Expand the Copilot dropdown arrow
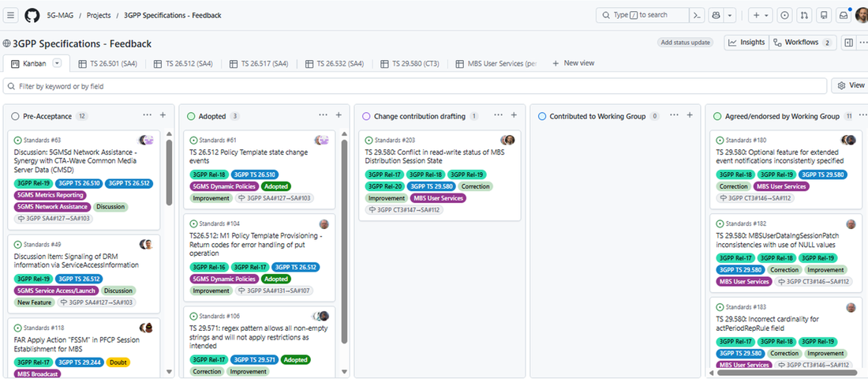Screen dimensions: 868x379 730,15
